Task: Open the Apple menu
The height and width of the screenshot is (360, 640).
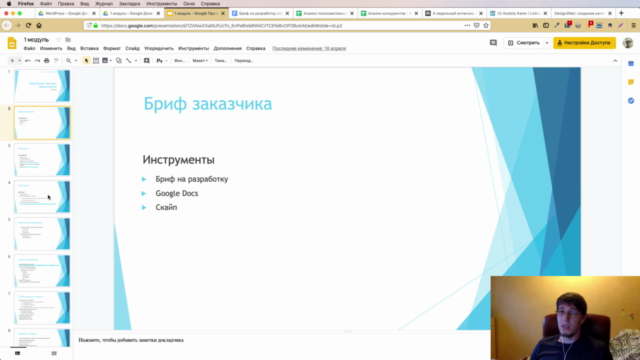Action: click(x=9, y=3)
